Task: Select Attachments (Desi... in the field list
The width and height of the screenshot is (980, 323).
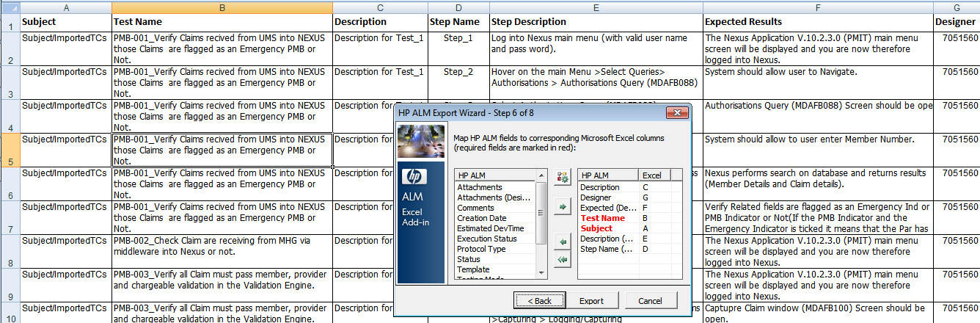Action: point(495,197)
